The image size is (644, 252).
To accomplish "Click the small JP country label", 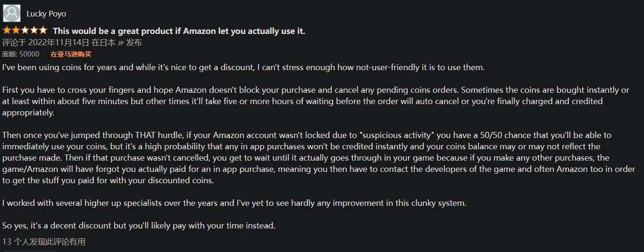I will click(120, 43).
